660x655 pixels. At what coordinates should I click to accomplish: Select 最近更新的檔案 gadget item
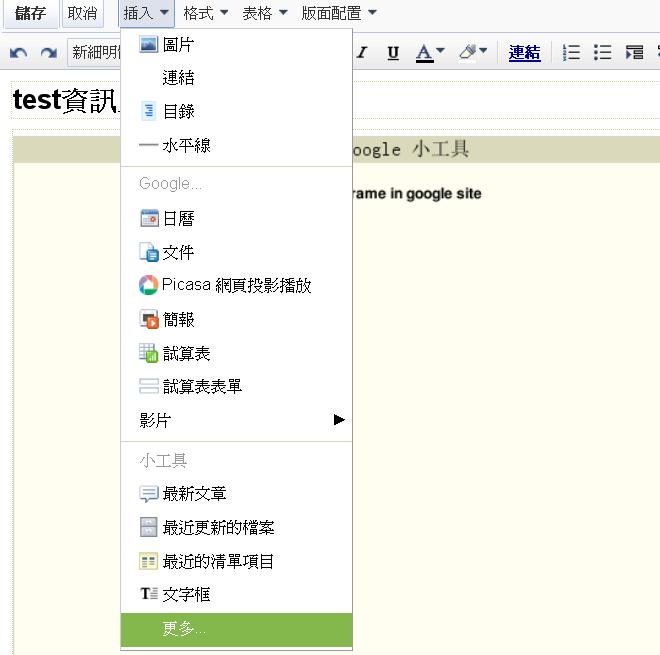point(236,527)
